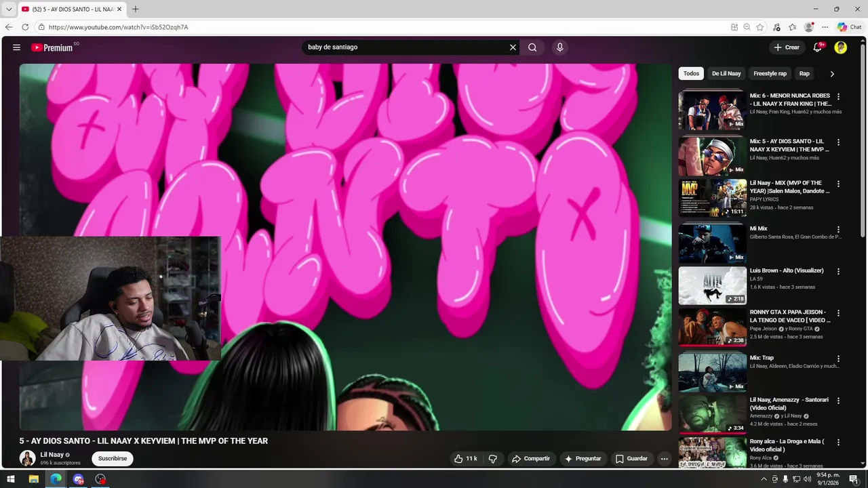868x488 pixels.
Task: Open Windows notification center
Action: click(x=854, y=479)
